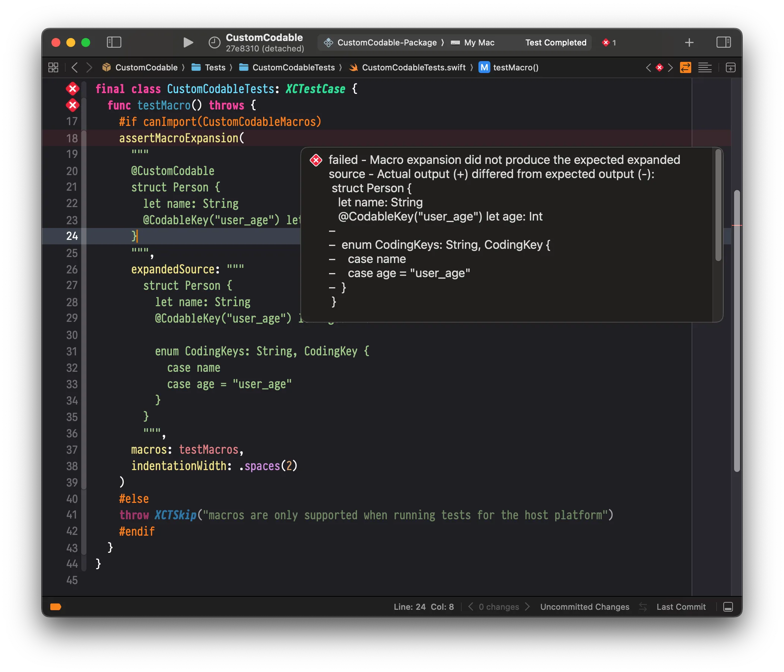Select the CustomCodable-Package scheme
The height and width of the screenshot is (672, 784).
(386, 43)
